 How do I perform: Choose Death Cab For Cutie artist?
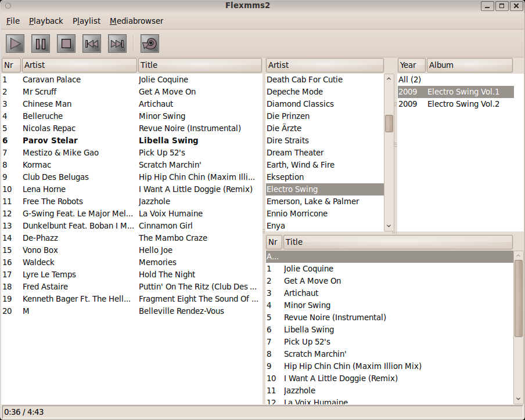point(325,79)
